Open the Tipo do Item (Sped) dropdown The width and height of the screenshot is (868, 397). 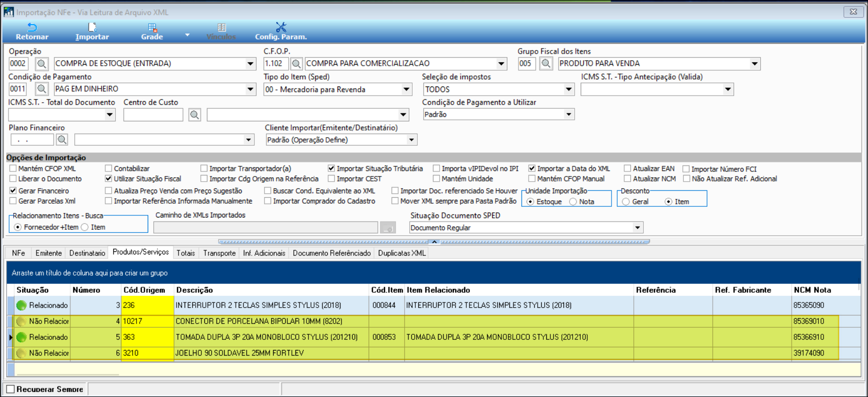pos(406,90)
